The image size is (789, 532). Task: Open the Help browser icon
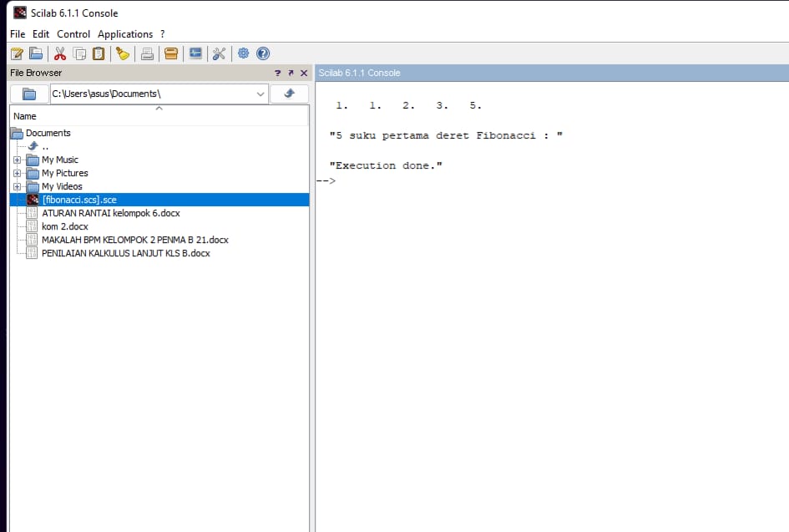(x=263, y=53)
